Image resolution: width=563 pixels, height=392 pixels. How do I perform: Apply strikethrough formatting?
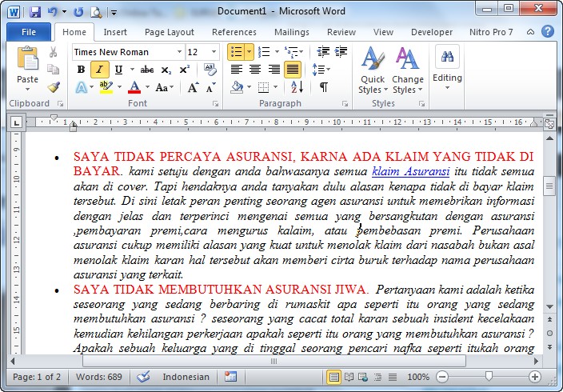pos(147,70)
